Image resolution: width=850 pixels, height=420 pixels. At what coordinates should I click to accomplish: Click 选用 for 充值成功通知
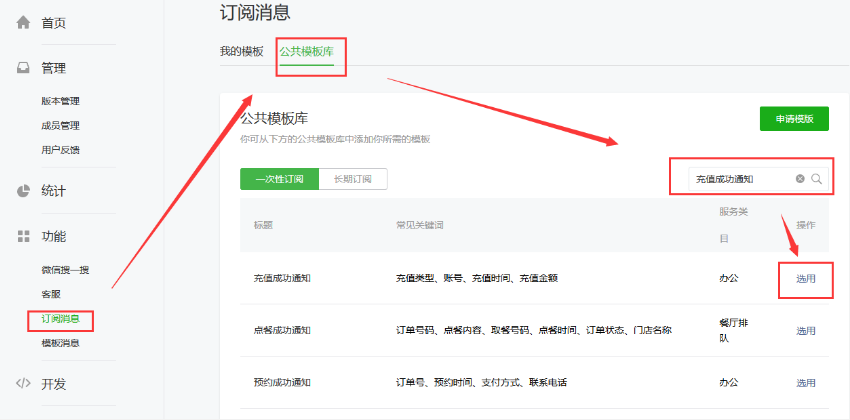tap(806, 278)
